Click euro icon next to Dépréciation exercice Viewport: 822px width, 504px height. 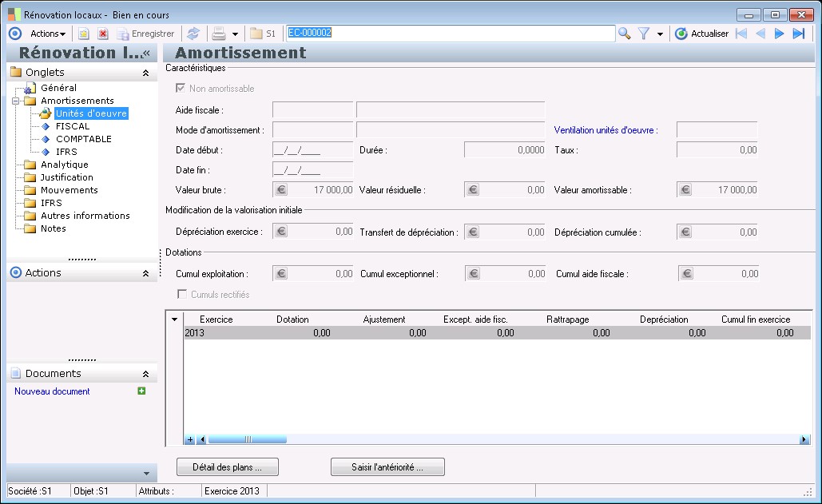[x=281, y=232]
